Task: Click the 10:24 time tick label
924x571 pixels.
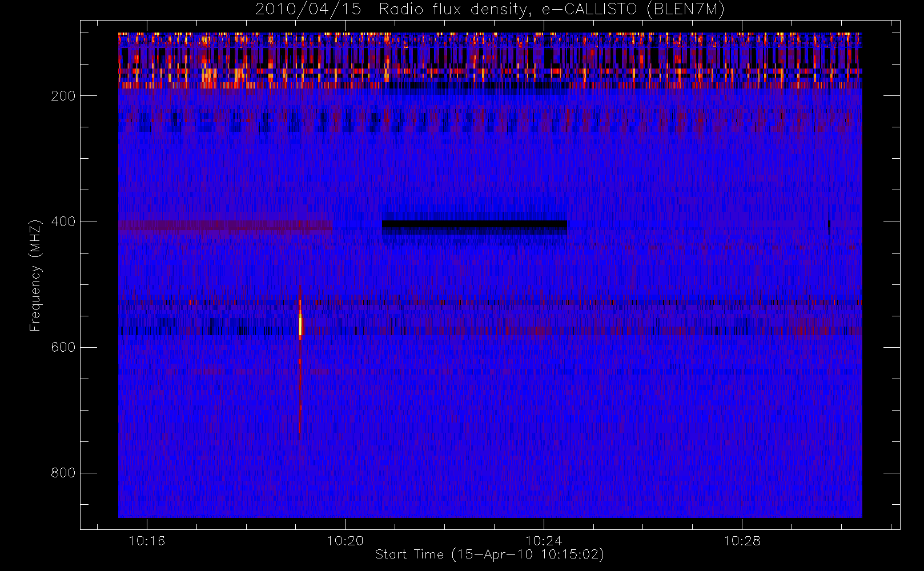Action: 544,540
